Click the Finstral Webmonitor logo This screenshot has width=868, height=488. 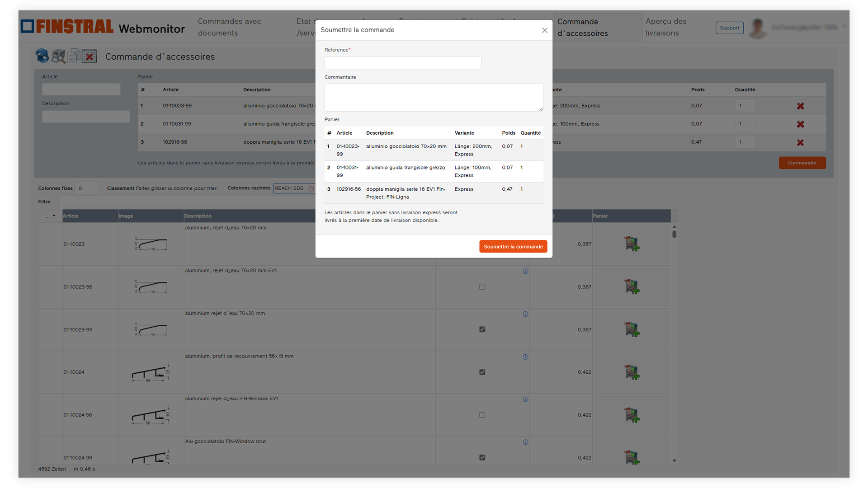pos(103,27)
